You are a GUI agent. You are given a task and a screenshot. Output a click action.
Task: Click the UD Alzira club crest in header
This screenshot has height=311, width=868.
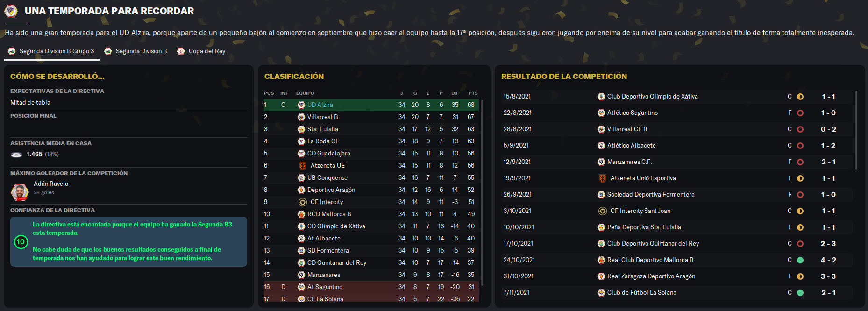11,11
